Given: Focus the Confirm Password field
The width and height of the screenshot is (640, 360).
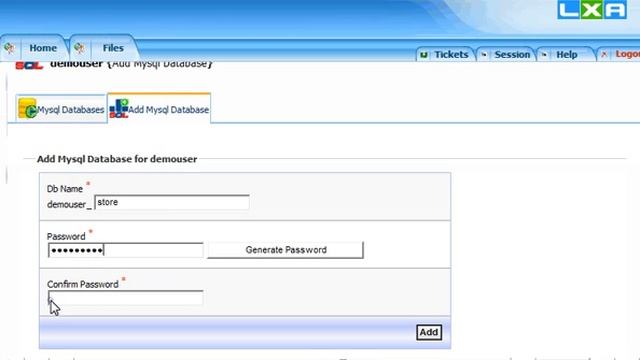Looking at the screenshot, I should (x=125, y=298).
